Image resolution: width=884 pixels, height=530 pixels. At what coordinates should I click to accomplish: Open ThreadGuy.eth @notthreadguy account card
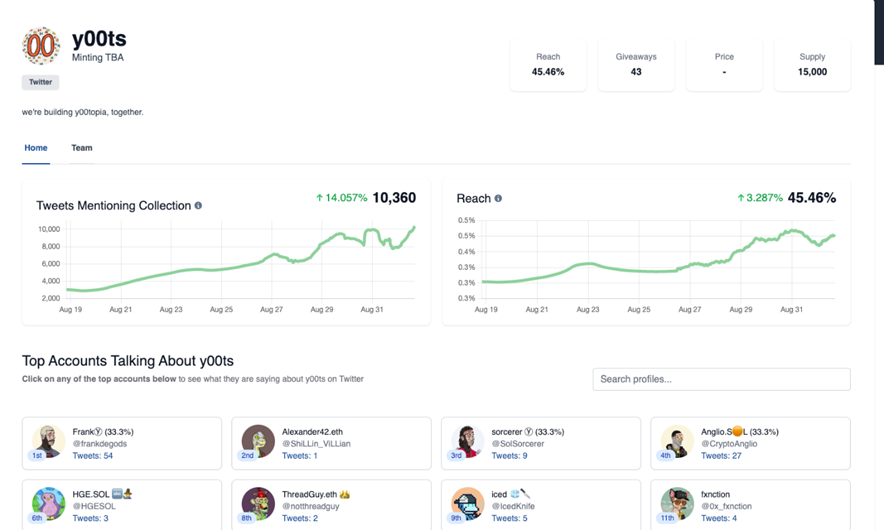(332, 505)
